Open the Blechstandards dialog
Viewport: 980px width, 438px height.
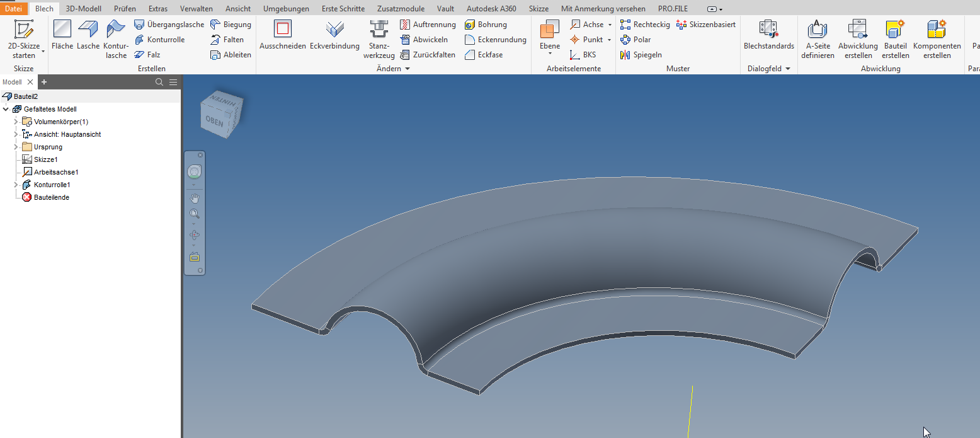768,35
